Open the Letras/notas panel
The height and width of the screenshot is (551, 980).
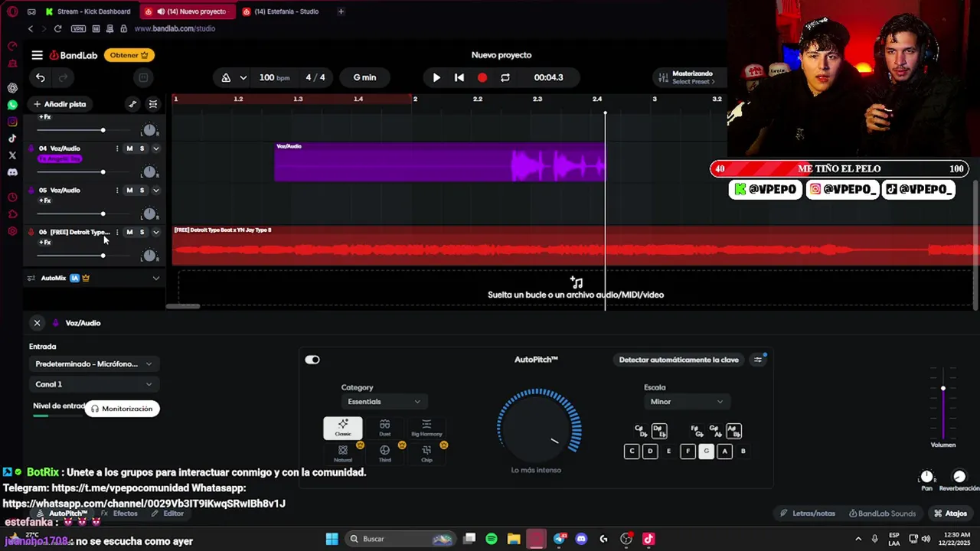(808, 514)
